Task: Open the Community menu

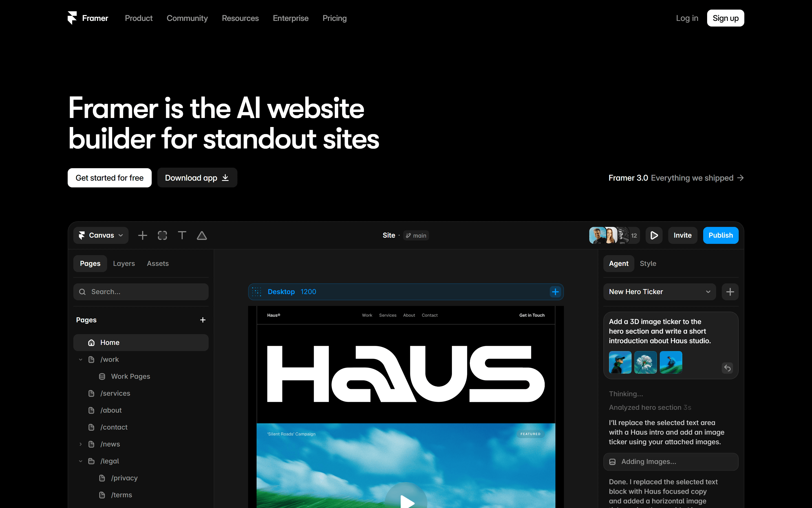Action: click(x=187, y=18)
